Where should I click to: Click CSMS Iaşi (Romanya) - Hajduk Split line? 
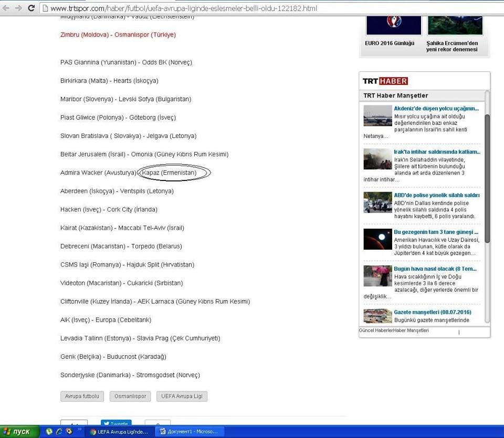click(x=127, y=264)
